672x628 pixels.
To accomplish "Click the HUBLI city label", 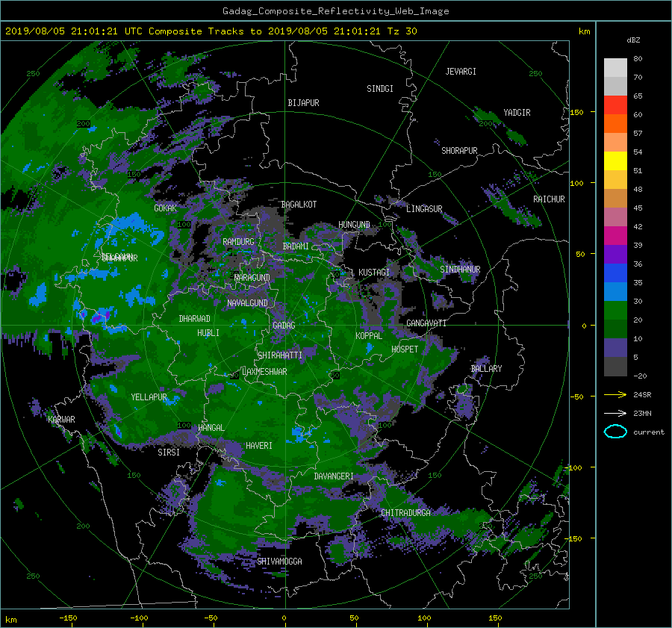I will tap(208, 332).
